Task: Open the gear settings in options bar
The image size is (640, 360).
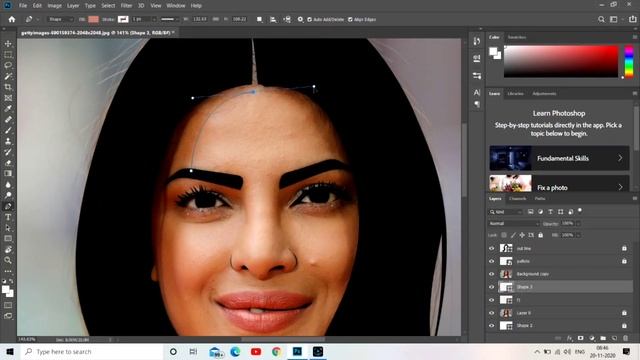Action: (x=300, y=19)
